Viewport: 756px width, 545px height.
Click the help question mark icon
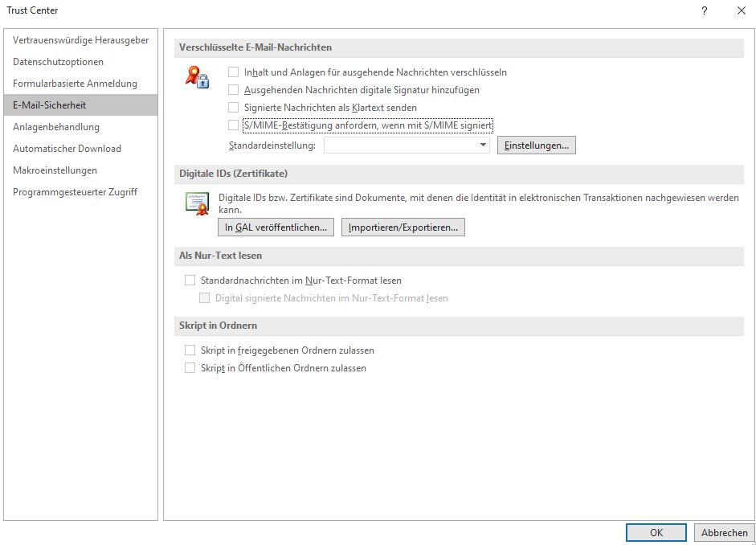(x=704, y=10)
